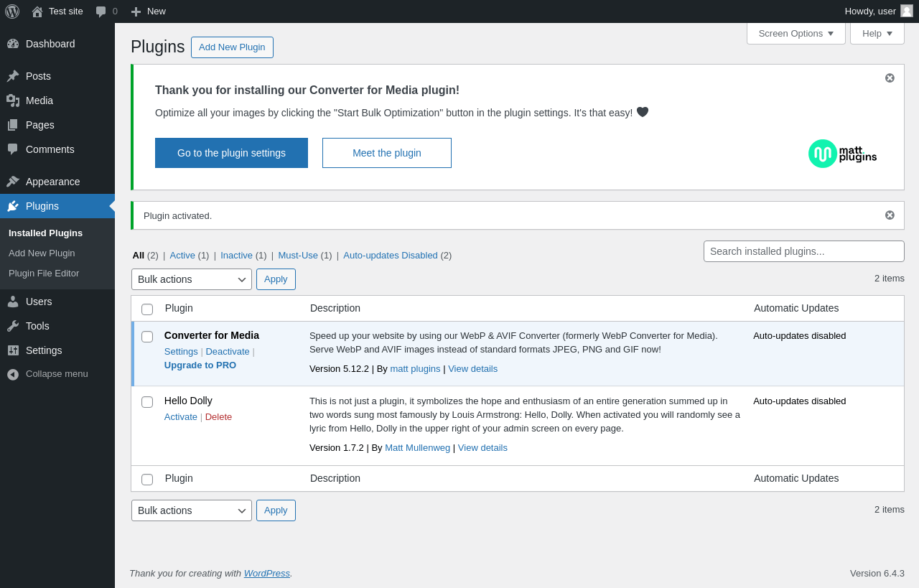Select the Hello Dolly plugin checkbox
The image size is (919, 588).
coord(147,402)
